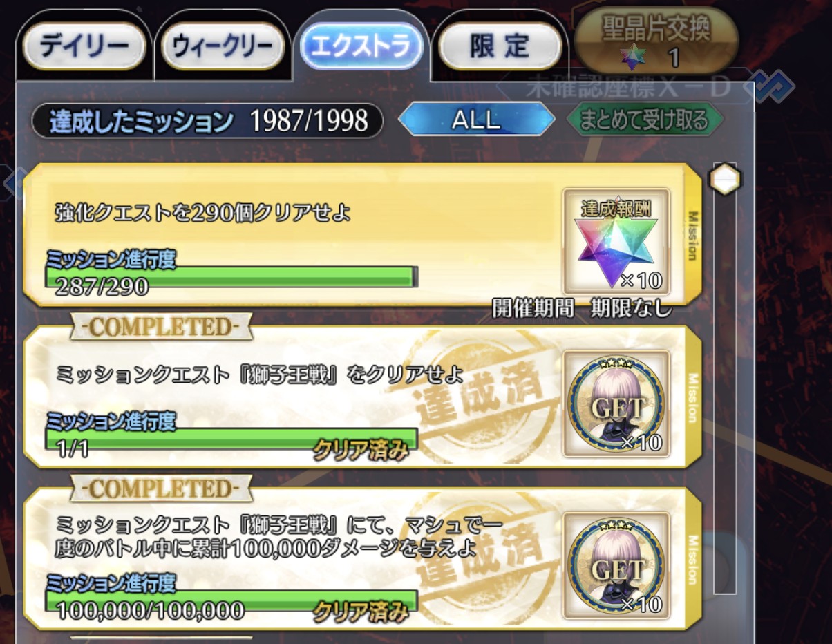Image resolution: width=832 pixels, height=644 pixels.
Task: Open the デイリー missions tab
Action: (x=84, y=48)
